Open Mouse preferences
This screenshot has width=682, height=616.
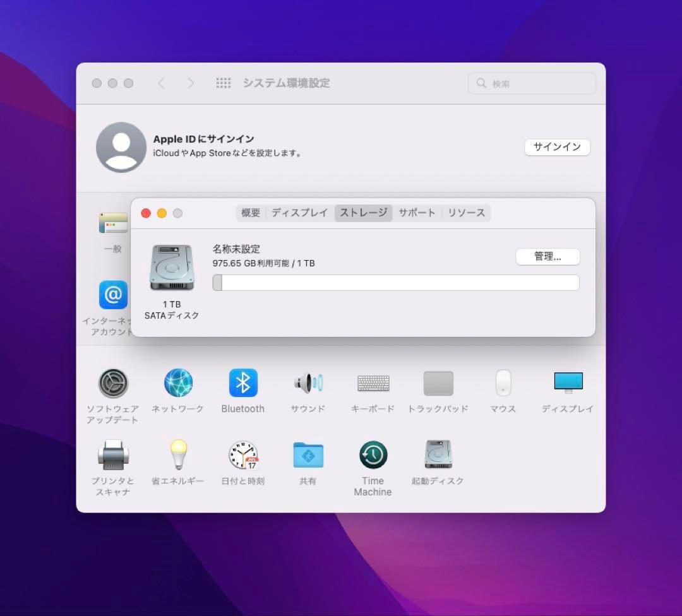tap(502, 383)
